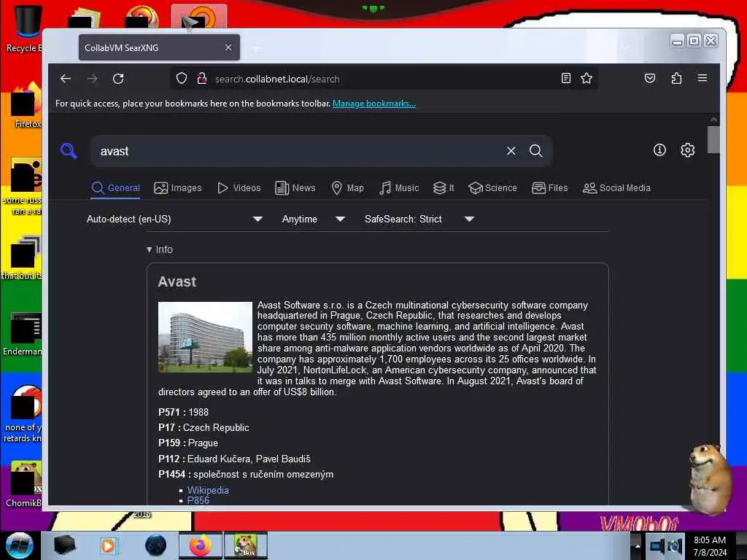The image size is (747, 560).
Task: Switch to the Videos tab
Action: click(x=239, y=188)
